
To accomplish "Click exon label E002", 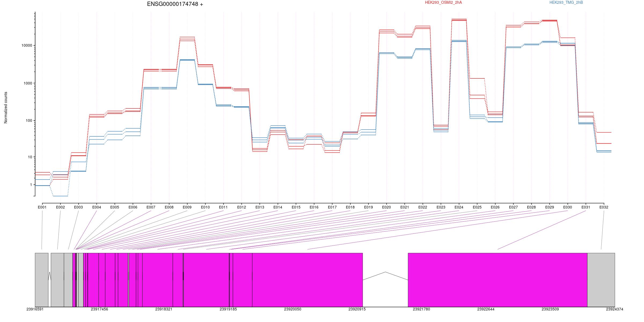I will click(60, 207).
